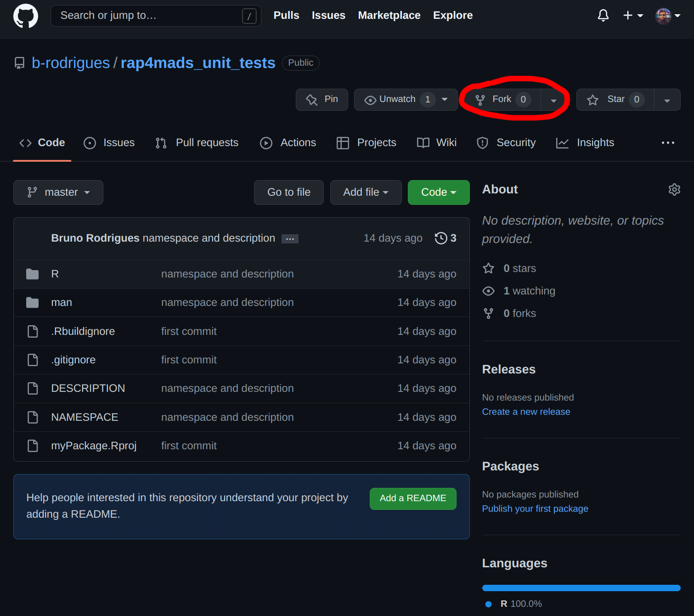Open the man folder name
The image size is (694, 616).
62,303
